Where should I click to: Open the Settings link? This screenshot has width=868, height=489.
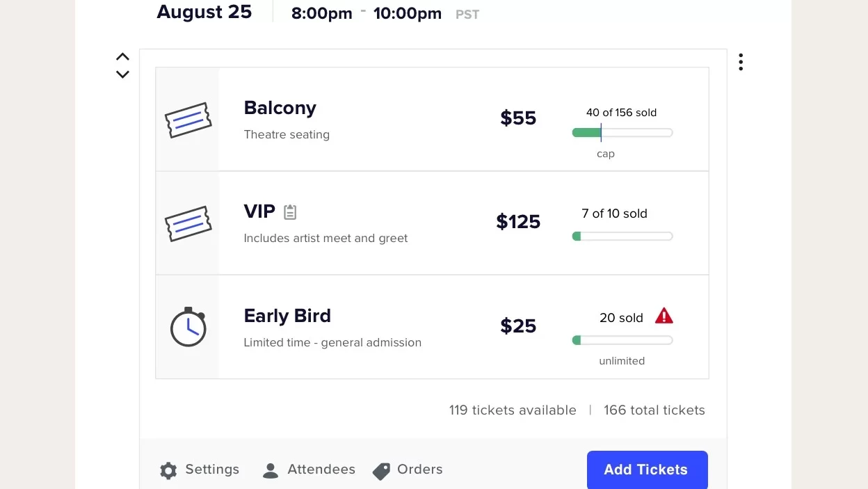pos(212,470)
